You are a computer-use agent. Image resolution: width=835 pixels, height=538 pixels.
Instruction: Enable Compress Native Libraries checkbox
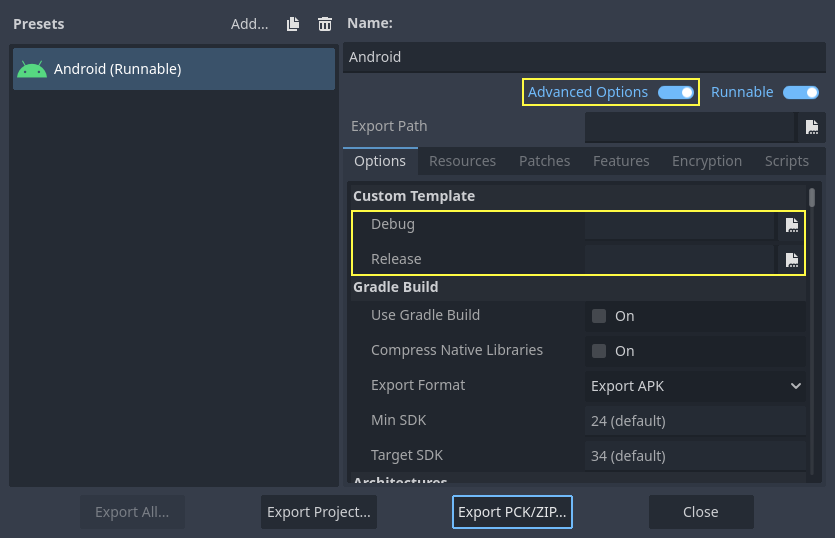click(x=599, y=351)
